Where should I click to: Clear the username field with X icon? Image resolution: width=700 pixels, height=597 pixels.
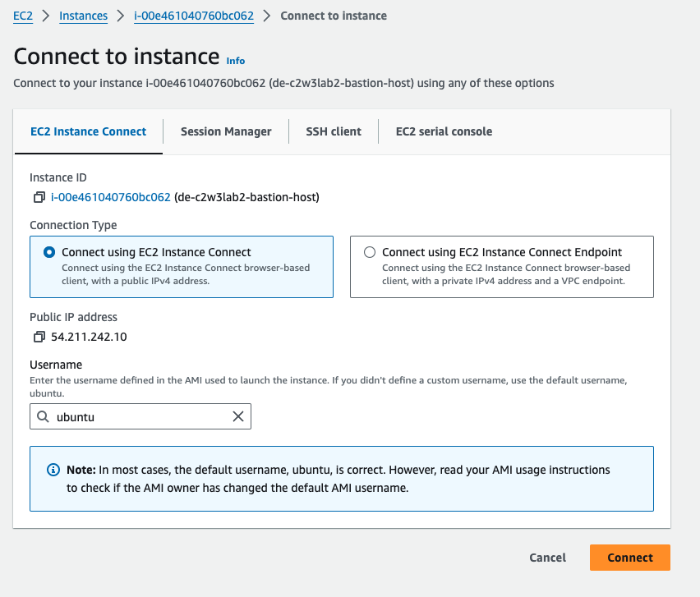click(x=238, y=417)
